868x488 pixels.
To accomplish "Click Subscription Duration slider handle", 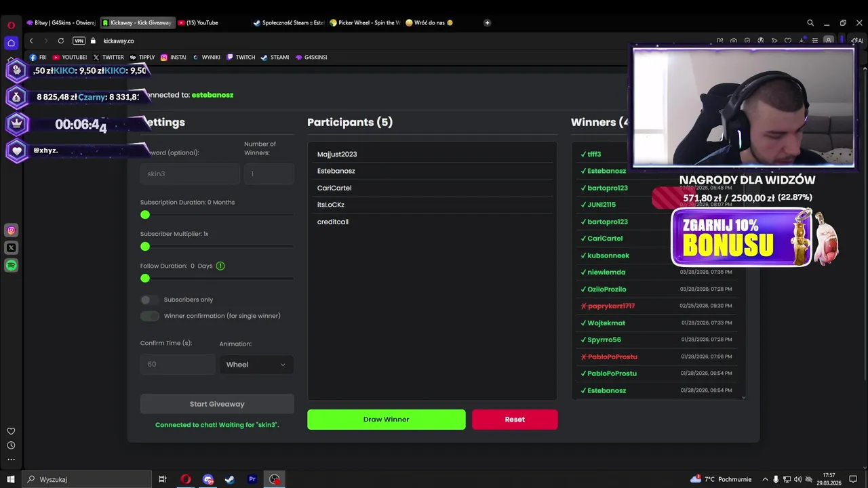I will pos(145,215).
